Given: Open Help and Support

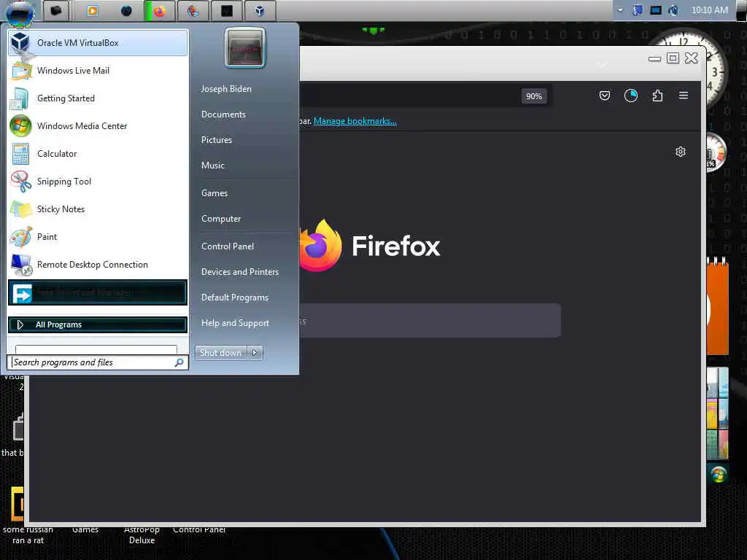Looking at the screenshot, I should coord(236,323).
